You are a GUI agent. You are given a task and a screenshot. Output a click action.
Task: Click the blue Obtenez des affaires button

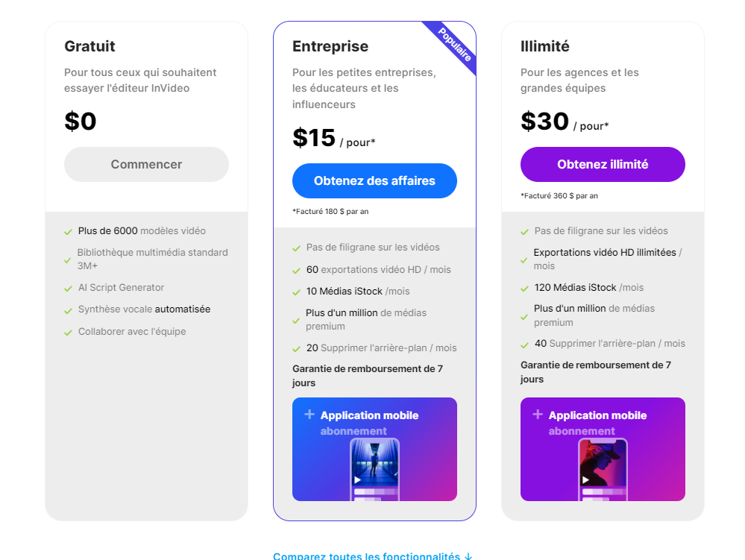[374, 181]
